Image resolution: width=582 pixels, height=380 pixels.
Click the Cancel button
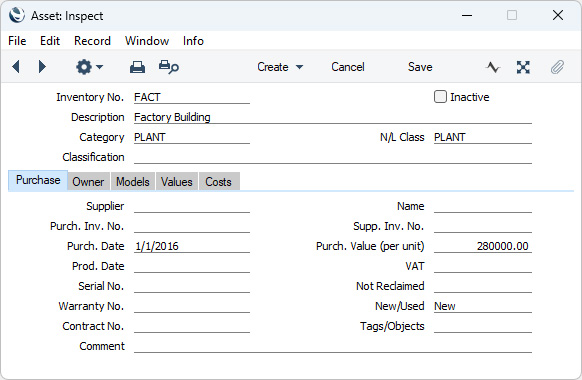[348, 67]
